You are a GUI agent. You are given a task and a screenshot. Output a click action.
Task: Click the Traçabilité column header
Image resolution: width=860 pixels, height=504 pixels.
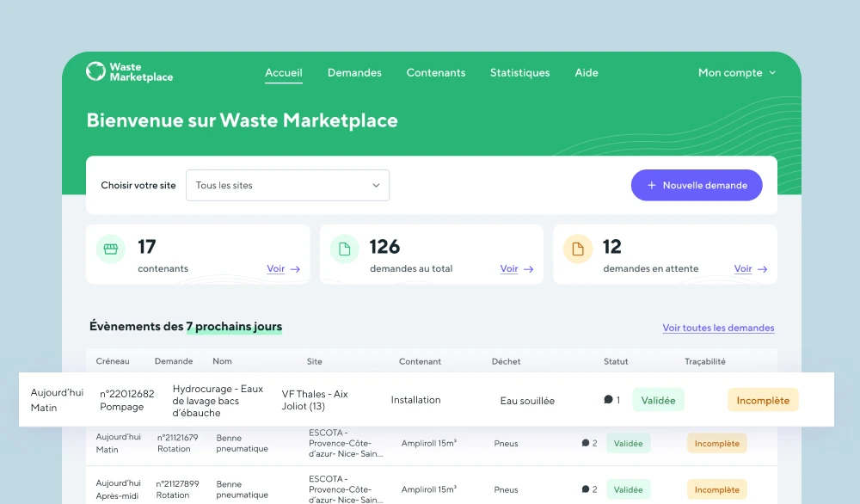point(705,361)
